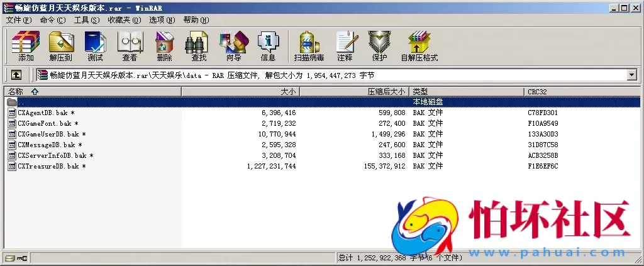This screenshot has width=644, height=266.
Task: Click CRC value ACB3258B
Action: tap(543, 155)
